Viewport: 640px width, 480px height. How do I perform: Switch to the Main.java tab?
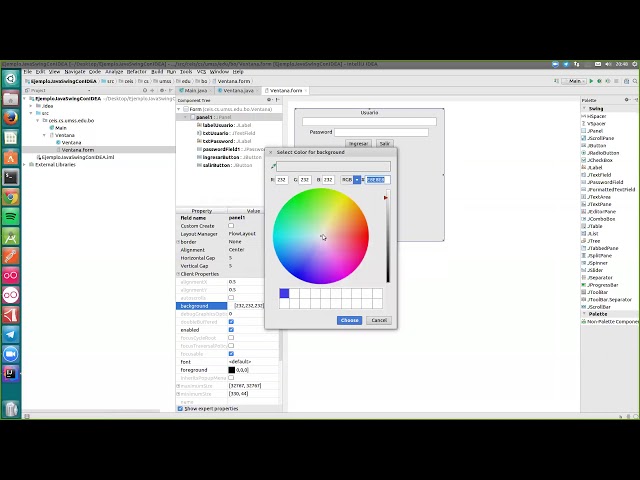[196, 91]
